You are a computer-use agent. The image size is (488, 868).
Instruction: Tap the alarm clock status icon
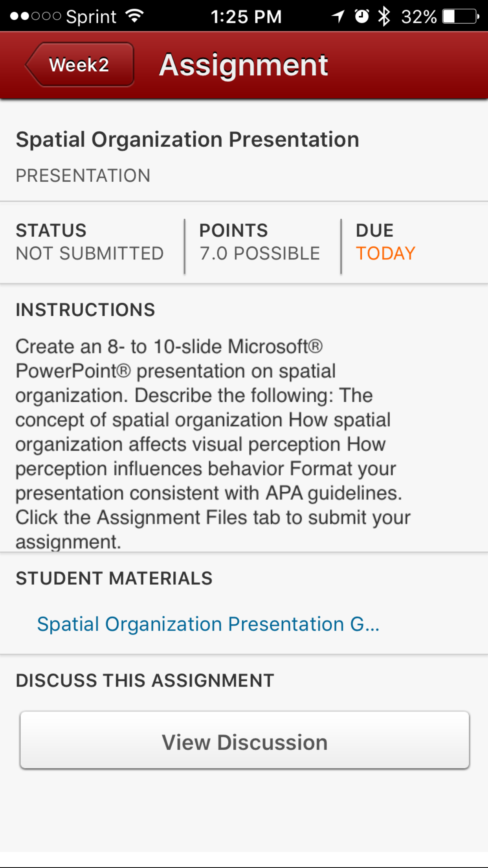click(361, 17)
